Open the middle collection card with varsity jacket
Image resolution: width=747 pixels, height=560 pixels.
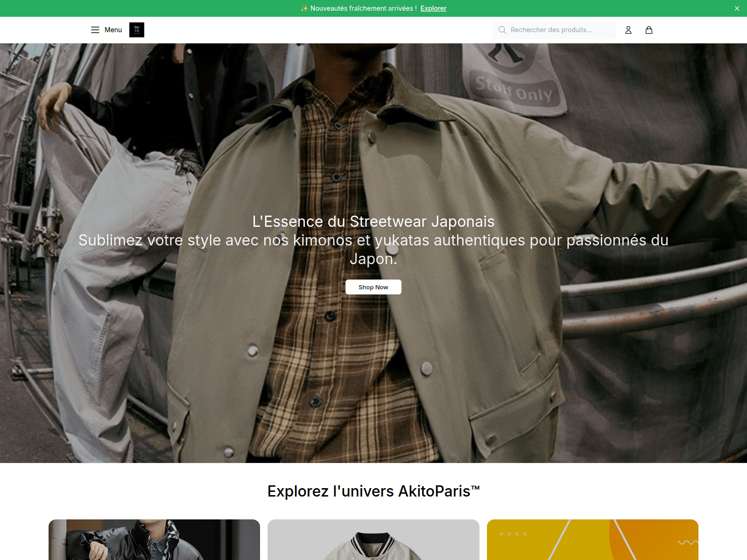pos(373,539)
